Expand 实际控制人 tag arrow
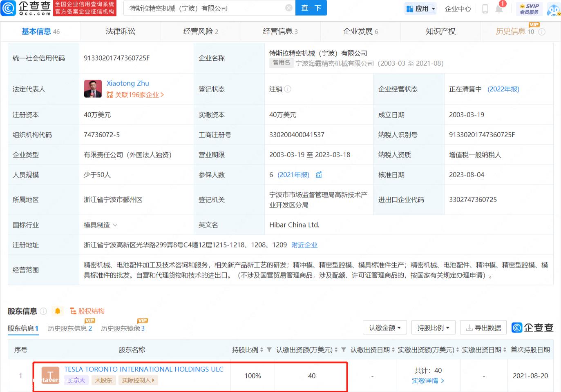The width and height of the screenshot is (561, 392). (153, 380)
